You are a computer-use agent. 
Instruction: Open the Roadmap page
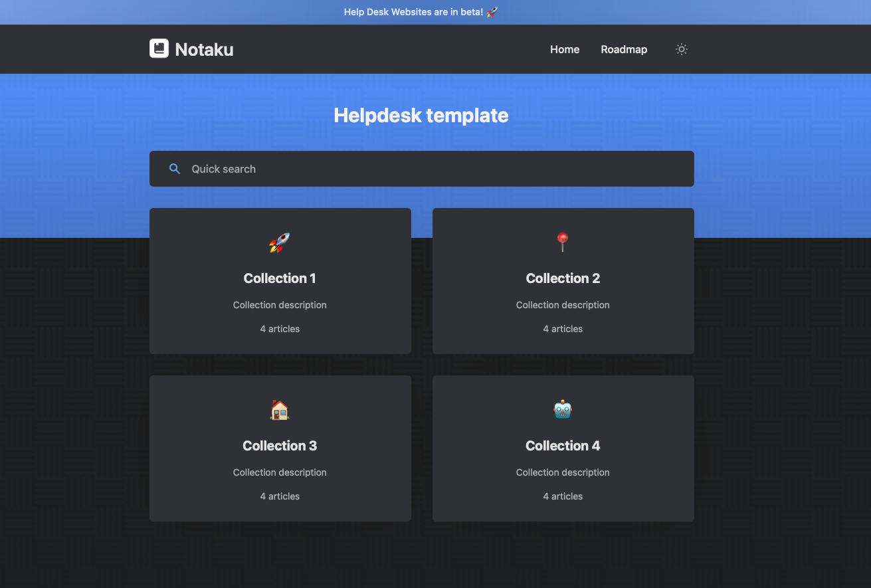[624, 49]
